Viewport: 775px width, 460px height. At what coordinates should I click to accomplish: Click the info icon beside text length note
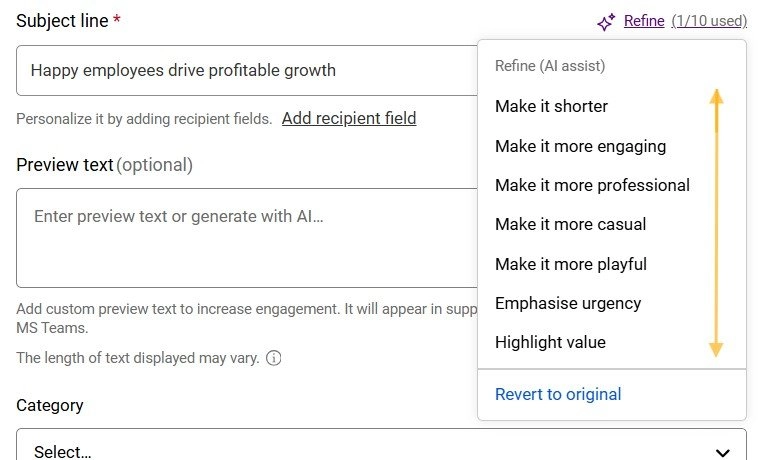coord(274,357)
